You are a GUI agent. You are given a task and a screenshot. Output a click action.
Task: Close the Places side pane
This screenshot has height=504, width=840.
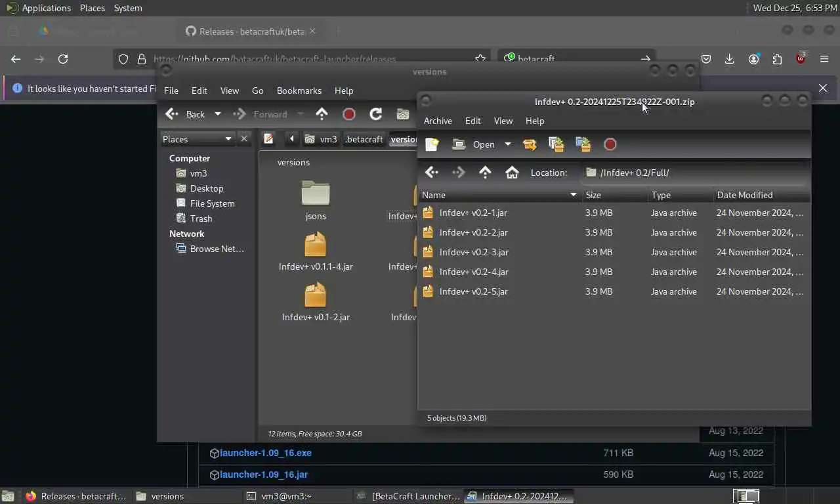coord(244,139)
